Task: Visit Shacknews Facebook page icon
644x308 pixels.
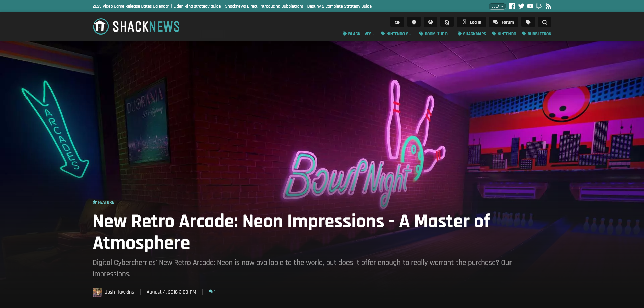Action: 512,6
